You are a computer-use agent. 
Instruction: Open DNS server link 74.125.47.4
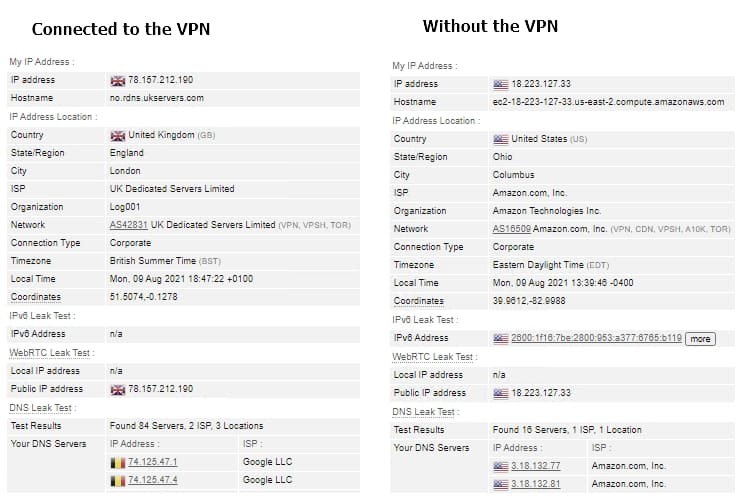point(153,480)
